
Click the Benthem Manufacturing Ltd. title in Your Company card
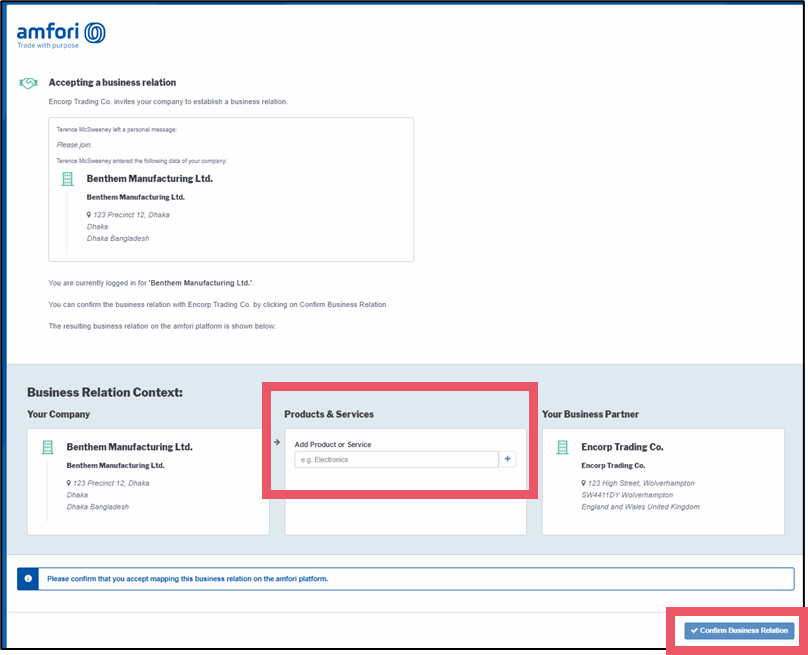tap(129, 447)
